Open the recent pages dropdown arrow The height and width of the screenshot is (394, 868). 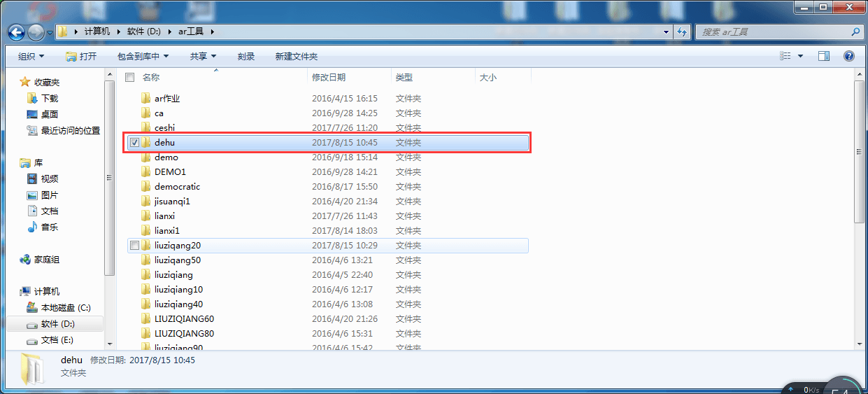pos(50,32)
